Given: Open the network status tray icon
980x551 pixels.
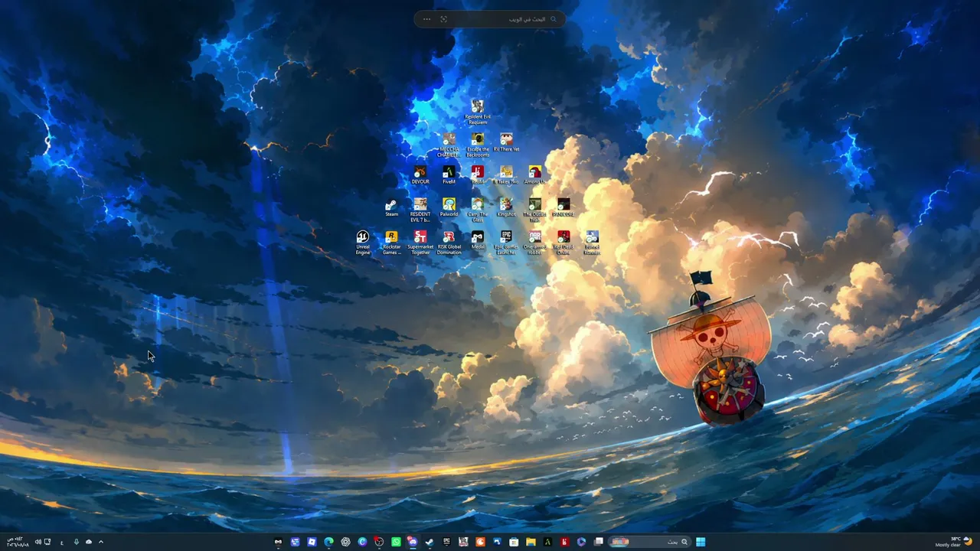Looking at the screenshot, I should pyautogui.click(x=47, y=542).
